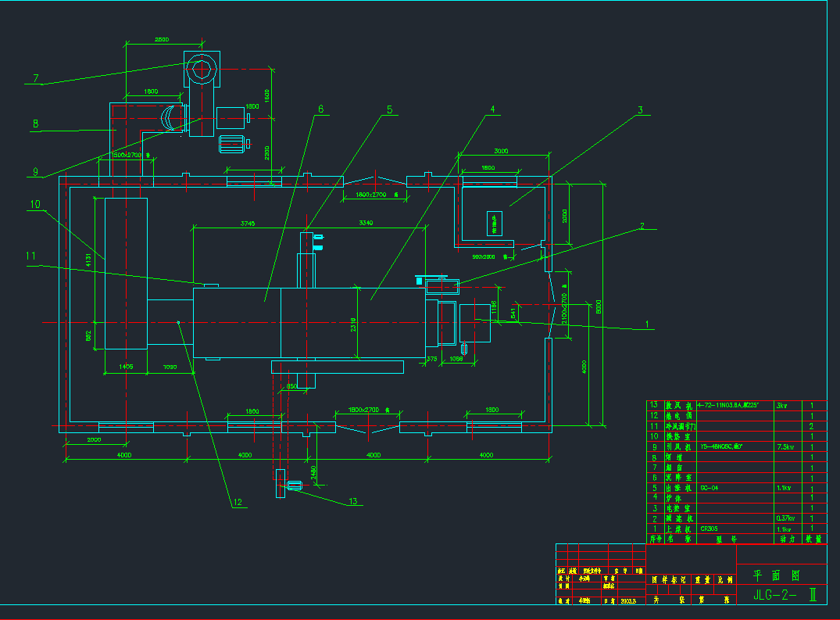Screen dimensions: 840x620
Task: Click the circular chimney symbol at top
Action: (202, 70)
